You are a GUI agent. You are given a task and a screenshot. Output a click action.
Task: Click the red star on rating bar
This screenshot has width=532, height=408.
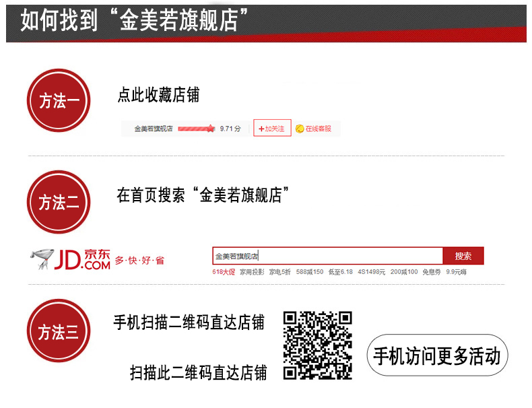211,129
